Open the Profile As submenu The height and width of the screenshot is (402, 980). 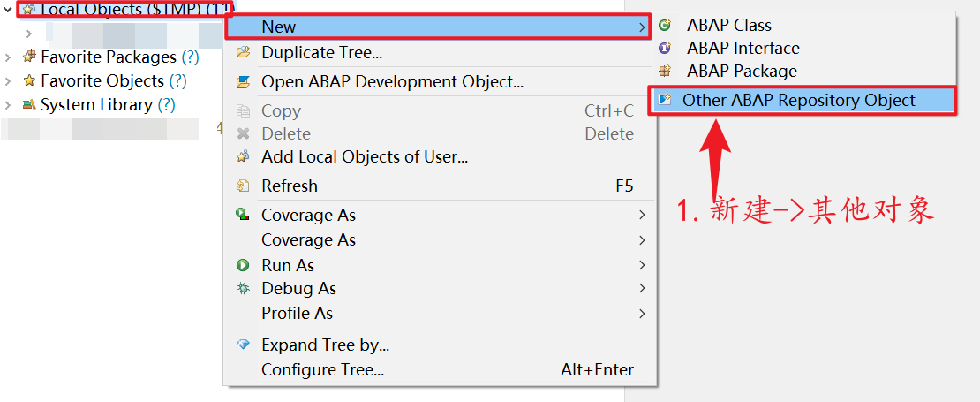pyautogui.click(x=440, y=314)
